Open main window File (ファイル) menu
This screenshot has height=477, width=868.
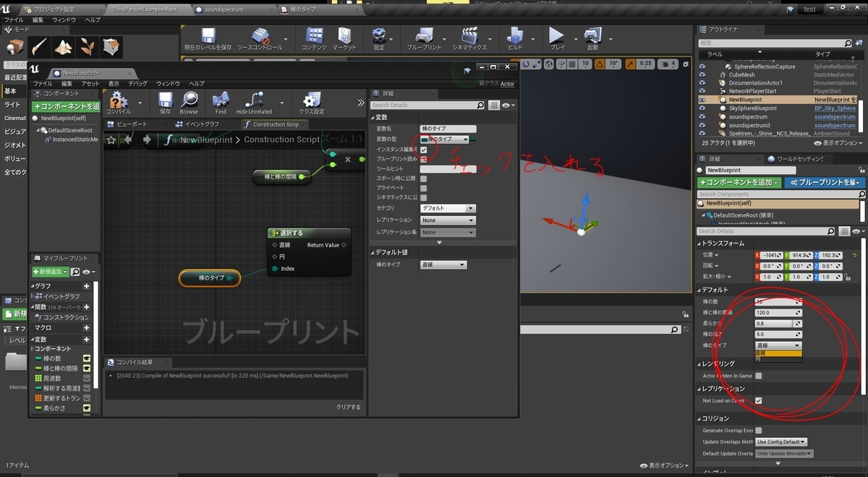coord(14,20)
